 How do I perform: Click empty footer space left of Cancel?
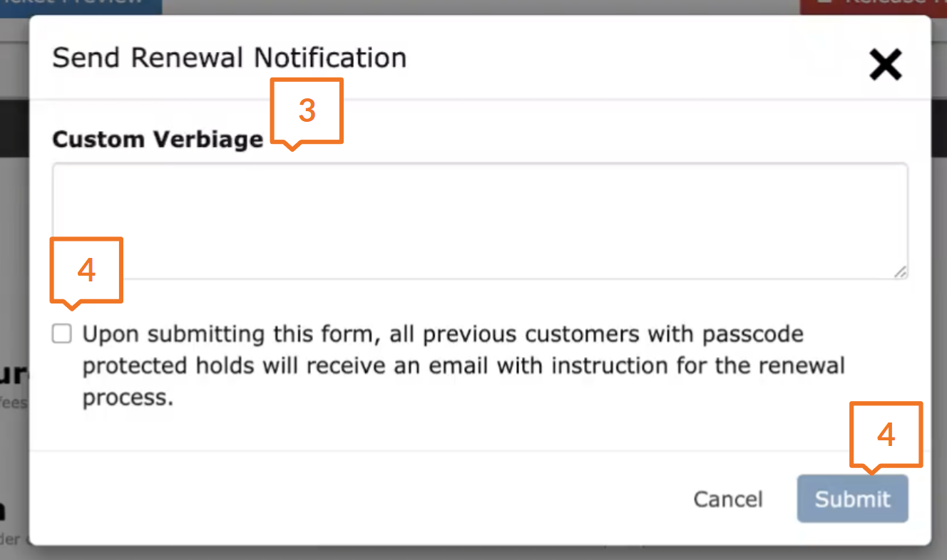tap(357, 499)
